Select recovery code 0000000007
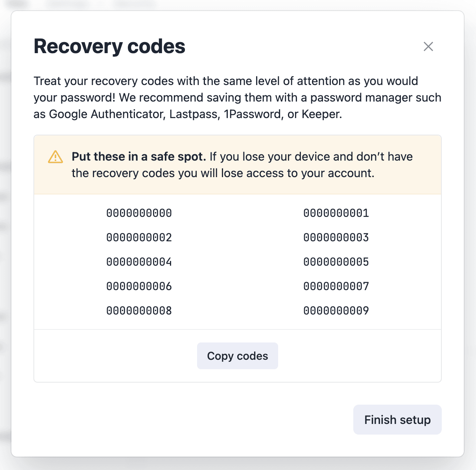This screenshot has height=470, width=476. 336,286
